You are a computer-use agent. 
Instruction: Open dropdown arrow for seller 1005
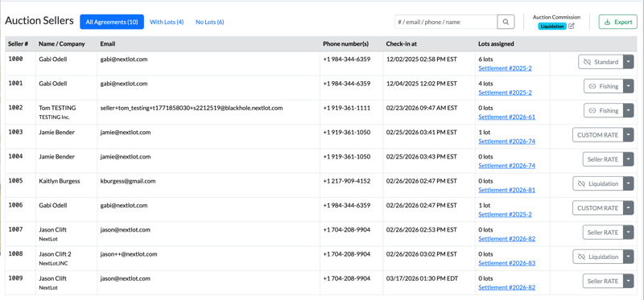coord(629,183)
